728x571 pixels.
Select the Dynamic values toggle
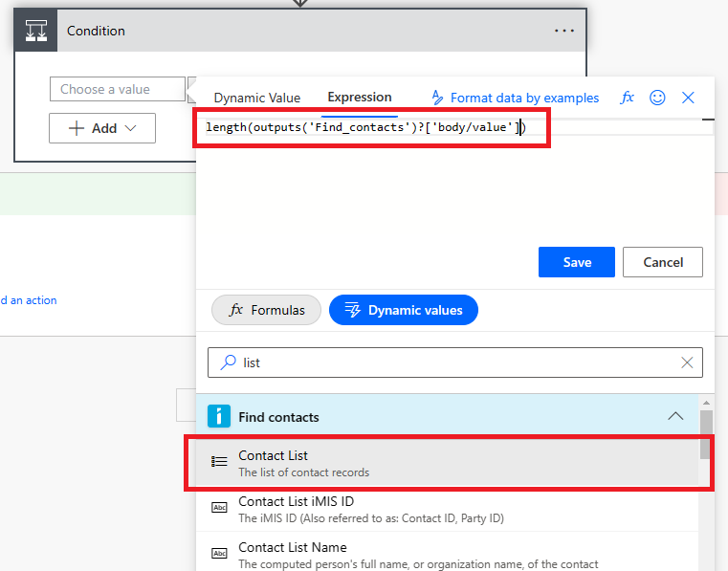pyautogui.click(x=404, y=310)
